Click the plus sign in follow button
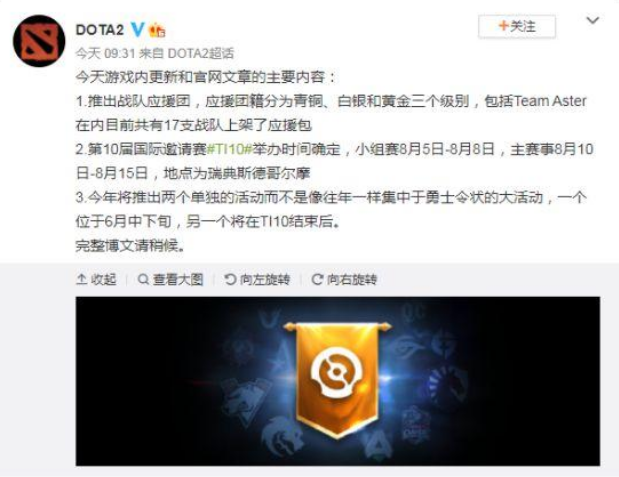The width and height of the screenshot is (619, 477). [x=503, y=26]
